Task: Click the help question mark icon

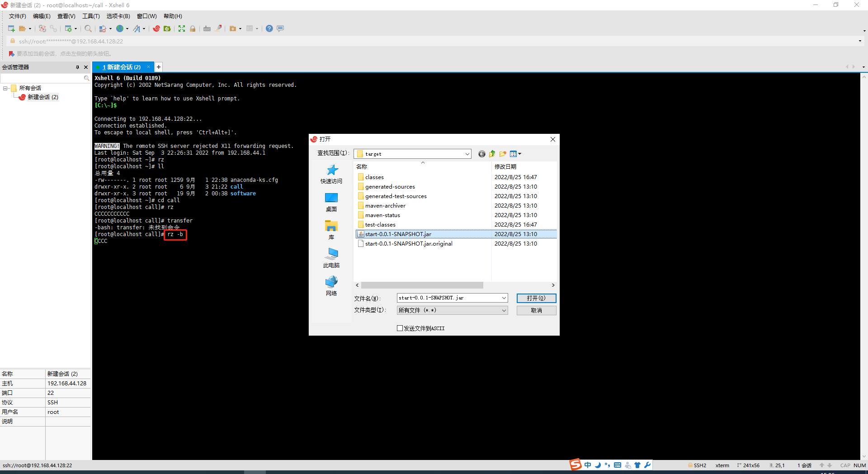Action: (x=269, y=28)
